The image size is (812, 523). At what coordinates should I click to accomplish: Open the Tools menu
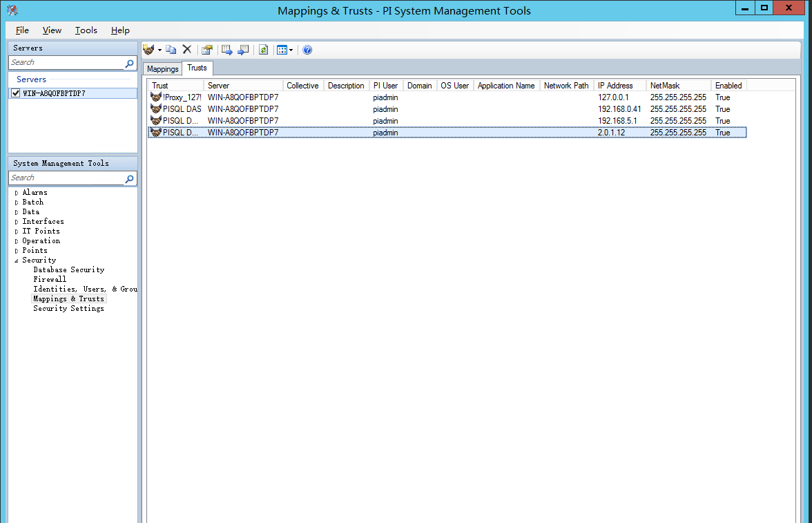tap(86, 30)
